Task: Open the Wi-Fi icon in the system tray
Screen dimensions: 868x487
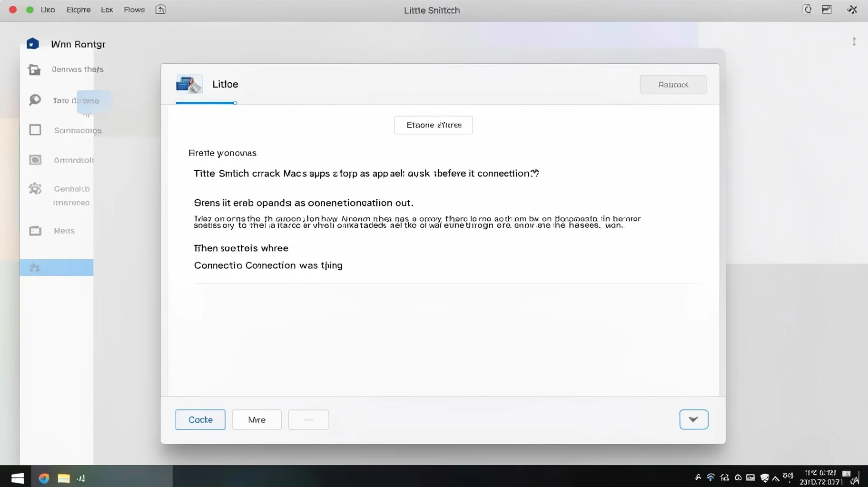Action: (x=710, y=477)
